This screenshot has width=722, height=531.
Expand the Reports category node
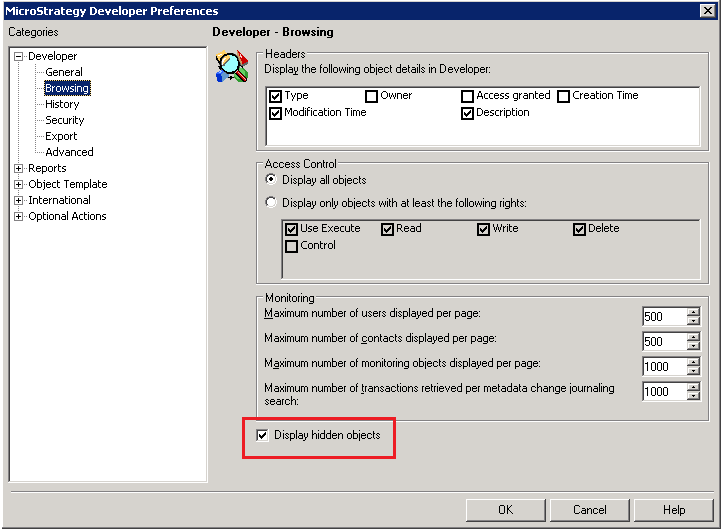(x=19, y=168)
